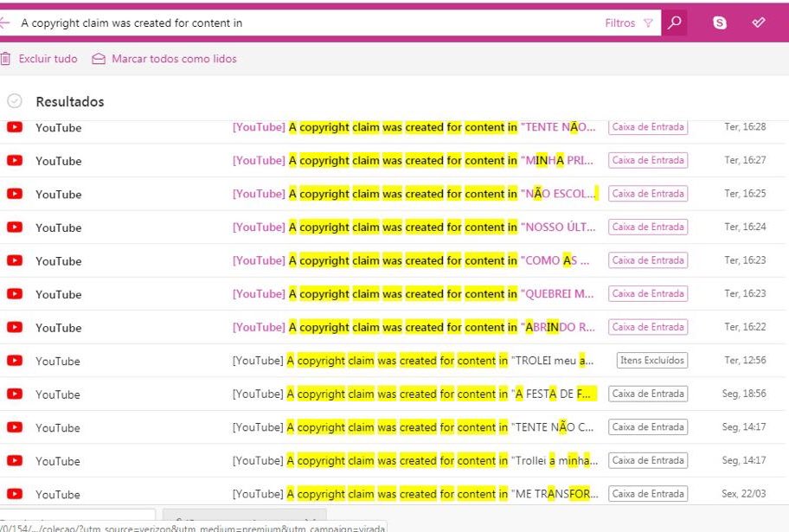Click the Itens Excluídos folder tag
The image size is (789, 532).
[652, 361]
